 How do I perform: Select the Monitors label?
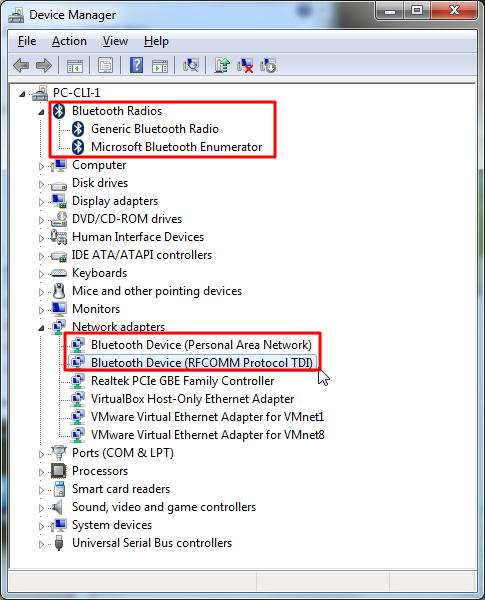96,309
